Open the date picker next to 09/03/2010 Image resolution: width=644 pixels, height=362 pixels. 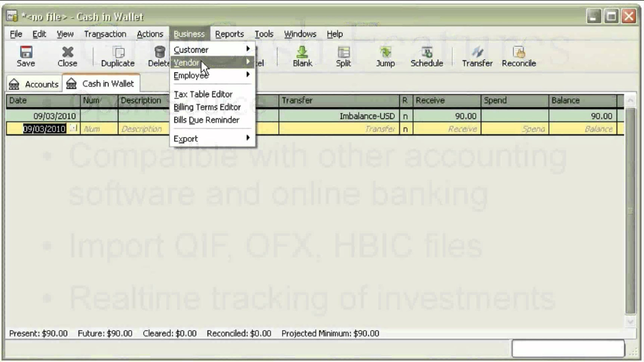(73, 128)
